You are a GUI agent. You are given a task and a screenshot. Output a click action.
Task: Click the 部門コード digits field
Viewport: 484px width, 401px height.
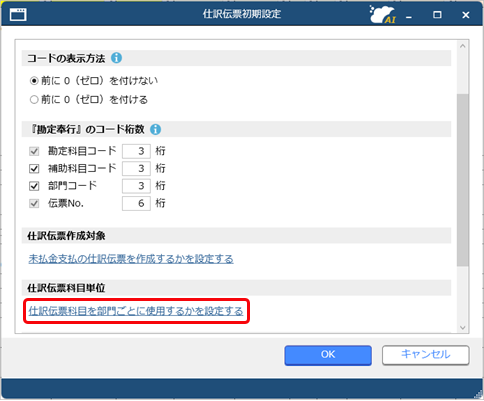click(136, 186)
